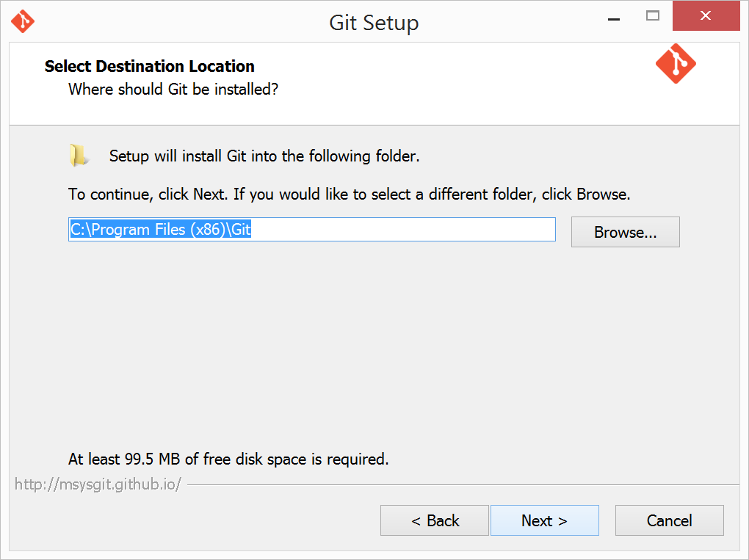
Task: Click the free disk space requirement text
Action: click(228, 459)
